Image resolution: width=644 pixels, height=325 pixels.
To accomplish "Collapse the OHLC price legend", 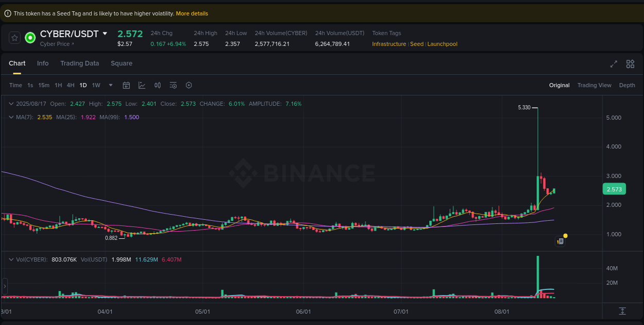I will [x=11, y=104].
